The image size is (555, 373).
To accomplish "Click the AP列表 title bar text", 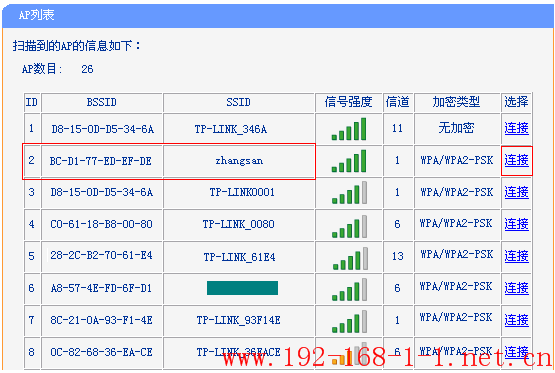I will 36,15.
